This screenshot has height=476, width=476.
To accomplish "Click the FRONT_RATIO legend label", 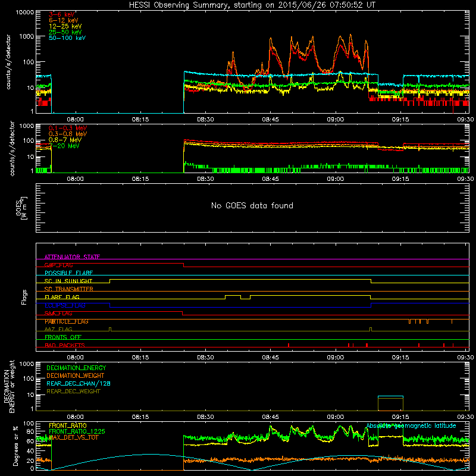I will click(68, 425).
